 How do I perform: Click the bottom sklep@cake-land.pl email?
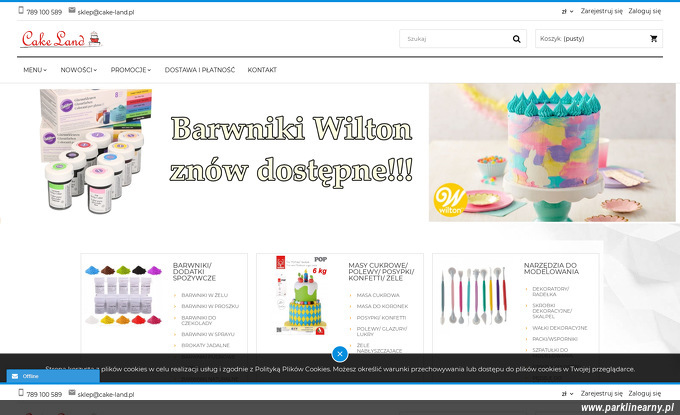(x=106, y=395)
